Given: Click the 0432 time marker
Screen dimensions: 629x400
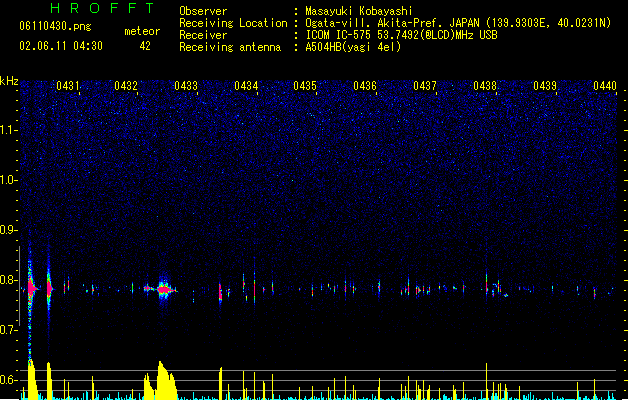Looking at the screenshot, I should click(x=126, y=85).
